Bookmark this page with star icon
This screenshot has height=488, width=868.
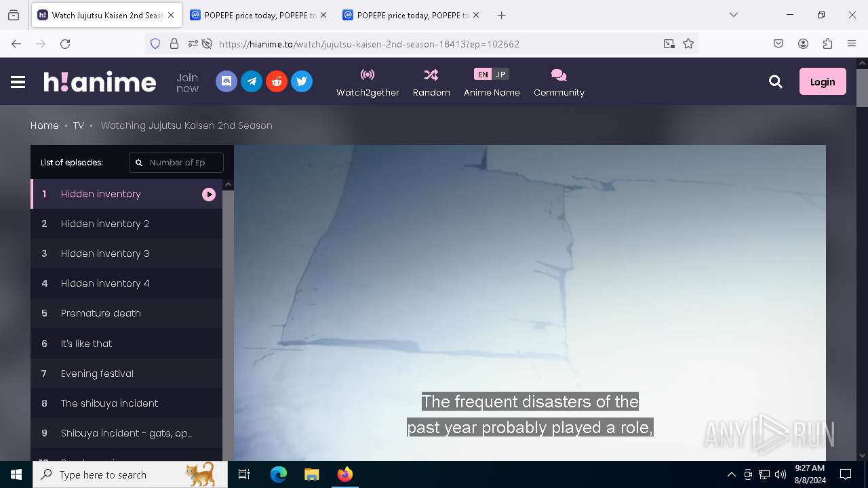[x=688, y=43]
